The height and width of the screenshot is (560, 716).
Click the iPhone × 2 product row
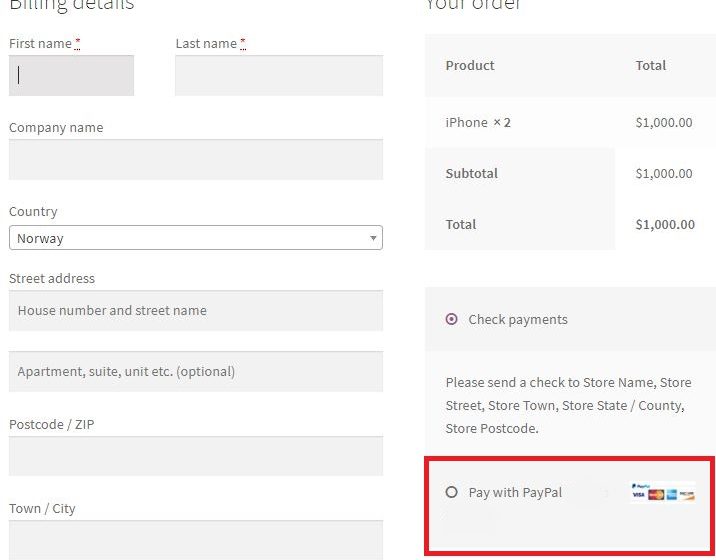tap(570, 122)
